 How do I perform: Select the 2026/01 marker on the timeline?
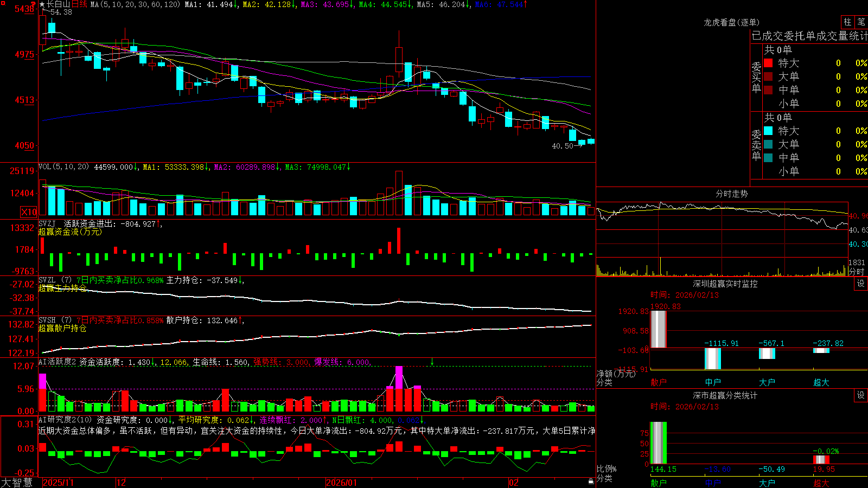342,483
